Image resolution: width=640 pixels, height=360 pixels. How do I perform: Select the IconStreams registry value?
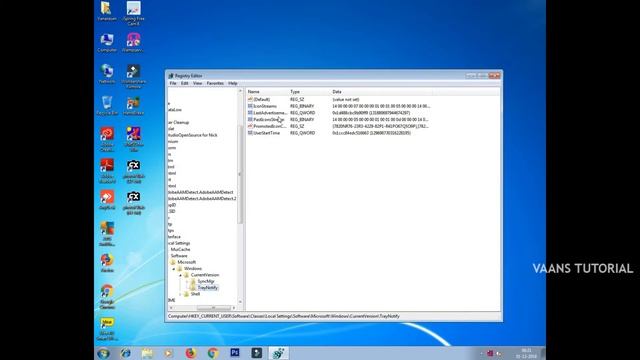pyautogui.click(x=265, y=106)
